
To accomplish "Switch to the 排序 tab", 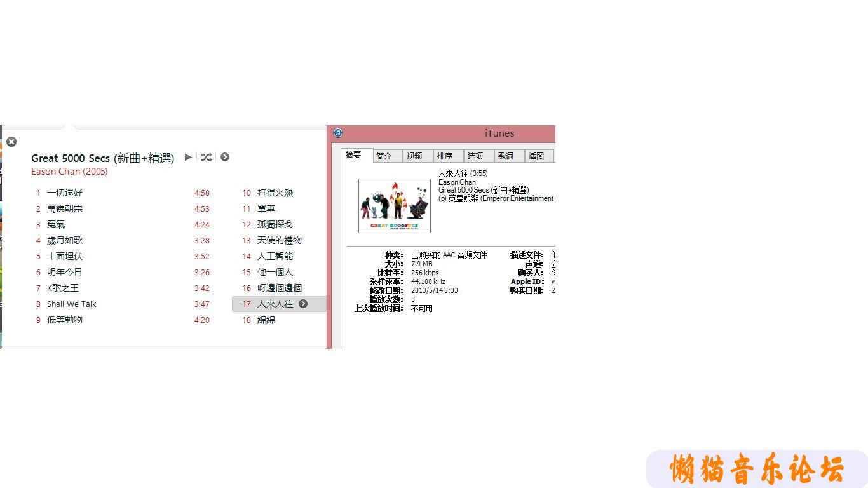I will (445, 156).
